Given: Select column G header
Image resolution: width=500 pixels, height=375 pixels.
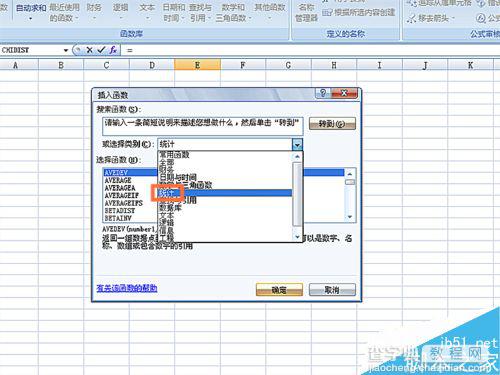Looking at the screenshot, I should click(288, 65).
